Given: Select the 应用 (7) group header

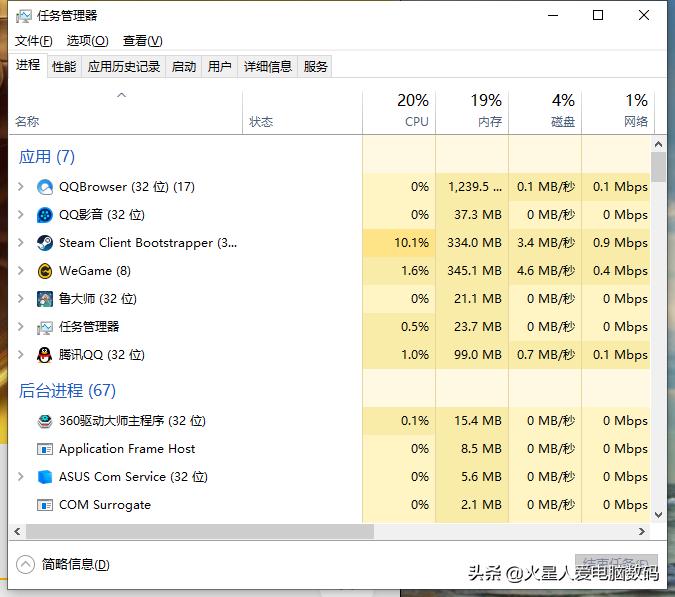Looking at the screenshot, I should 46,157.
